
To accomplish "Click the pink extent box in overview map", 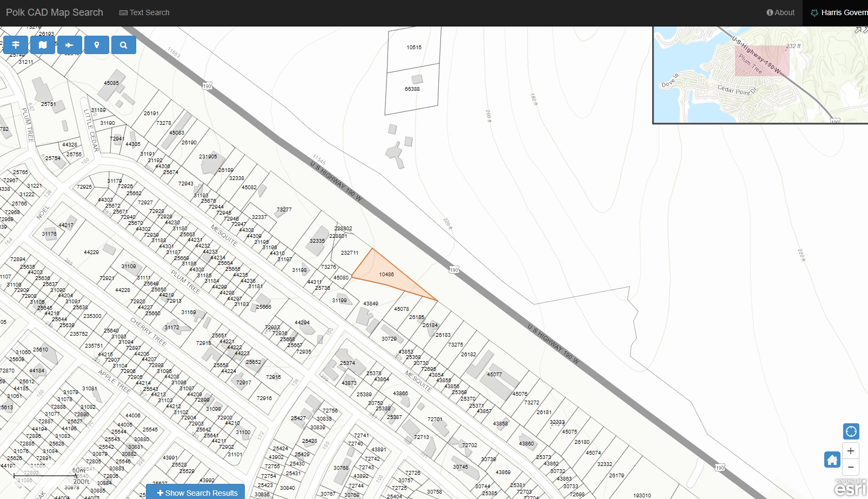I will pos(762,61).
